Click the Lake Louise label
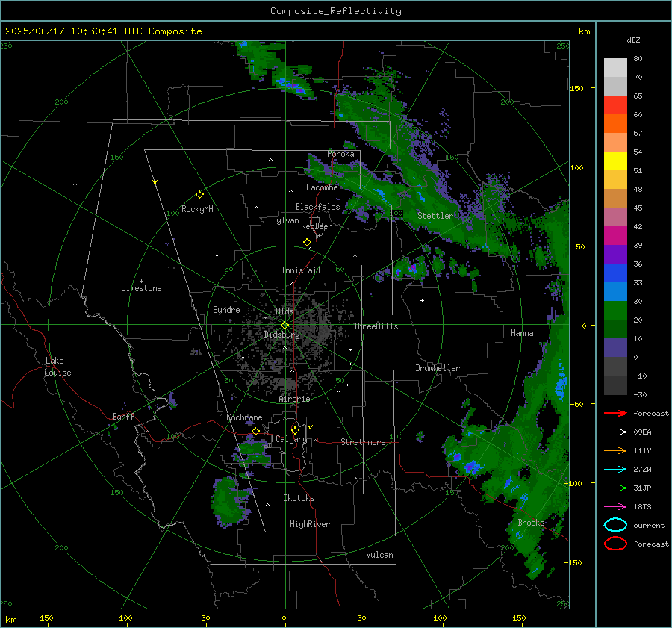 pos(57,367)
